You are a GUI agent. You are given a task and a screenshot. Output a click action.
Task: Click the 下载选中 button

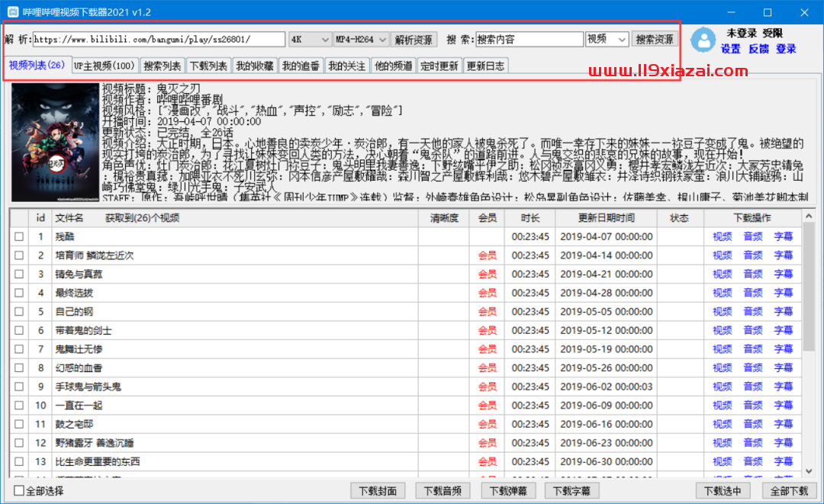click(x=723, y=491)
